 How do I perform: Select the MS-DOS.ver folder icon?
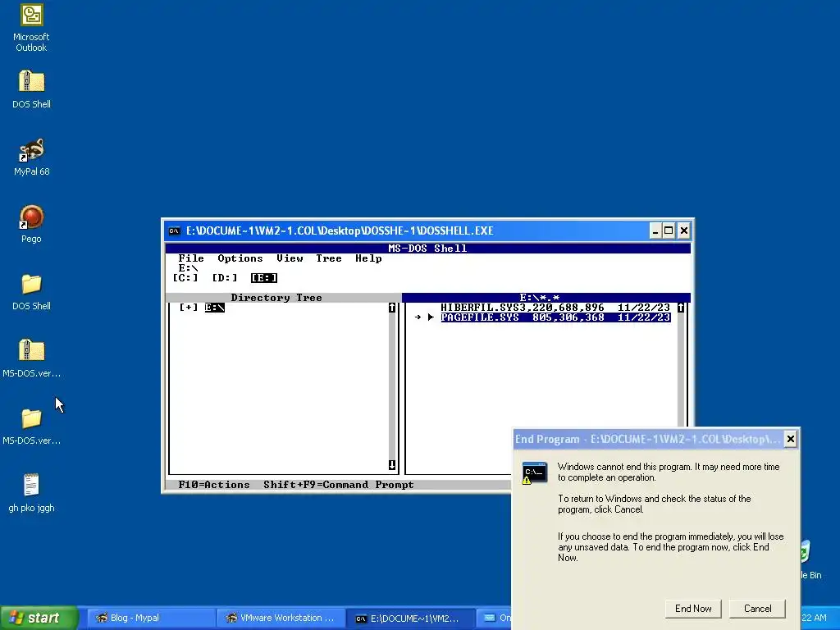[31, 418]
